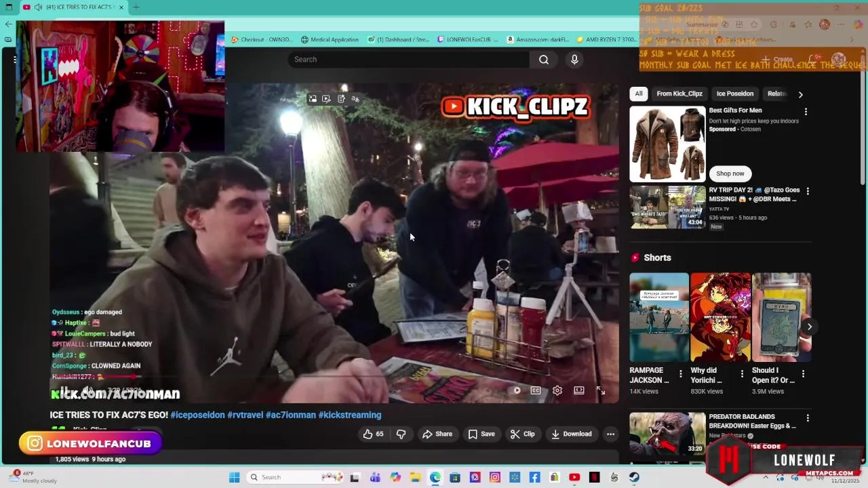Click the notes overlay icon on video

(341, 99)
